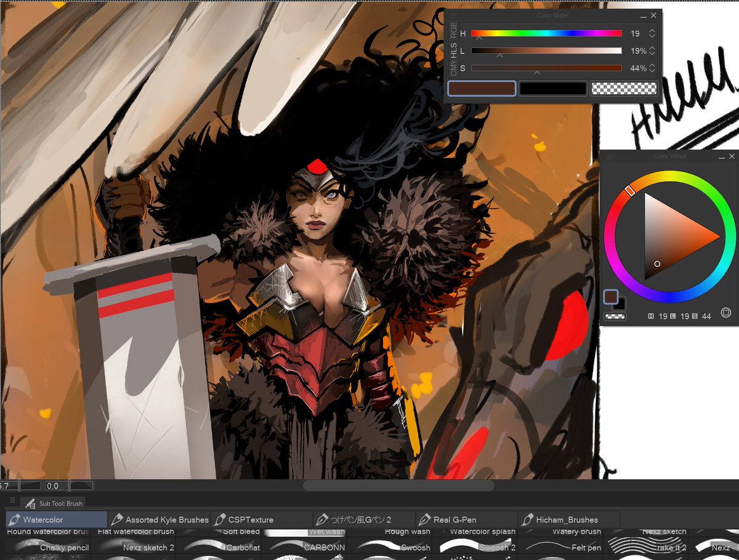Adjust the Hue value stepper arrows
739x560 pixels.
click(652, 33)
